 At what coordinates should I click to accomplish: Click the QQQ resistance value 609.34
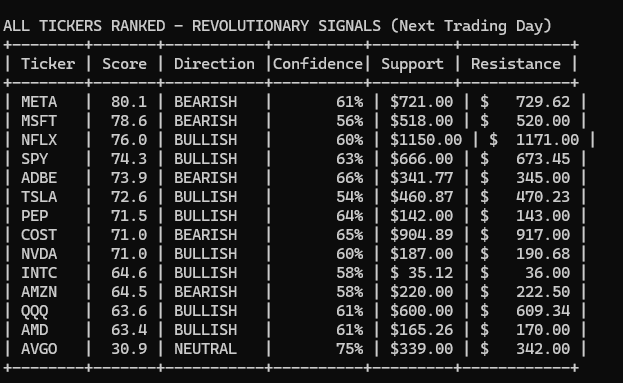(x=543, y=311)
